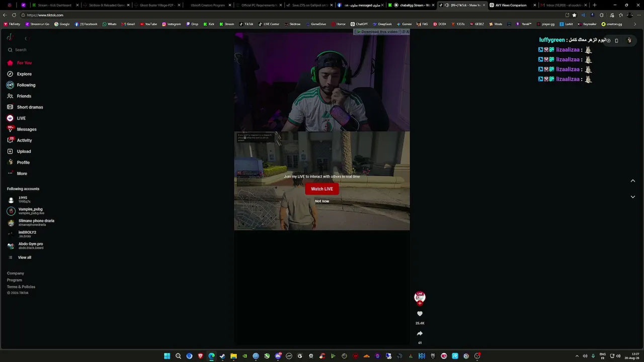Open followed account Slimane phone draria
This screenshot has width=644, height=362.
point(31,223)
